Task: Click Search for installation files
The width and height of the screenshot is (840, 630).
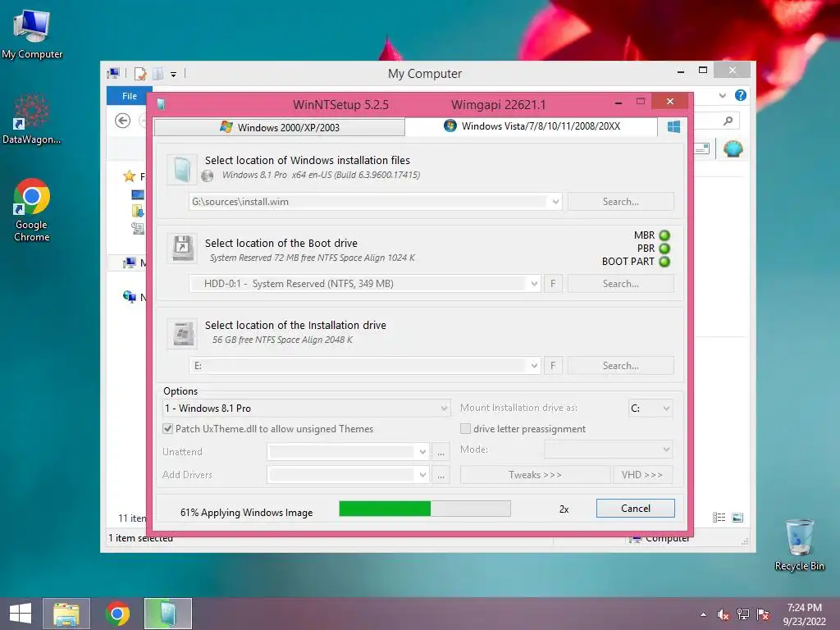Action: coord(620,202)
